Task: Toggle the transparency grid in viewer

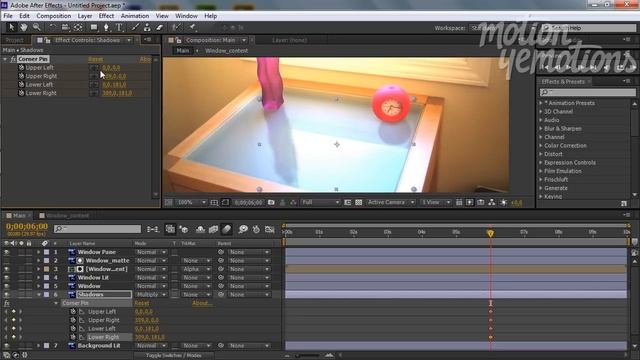Action: click(358, 202)
